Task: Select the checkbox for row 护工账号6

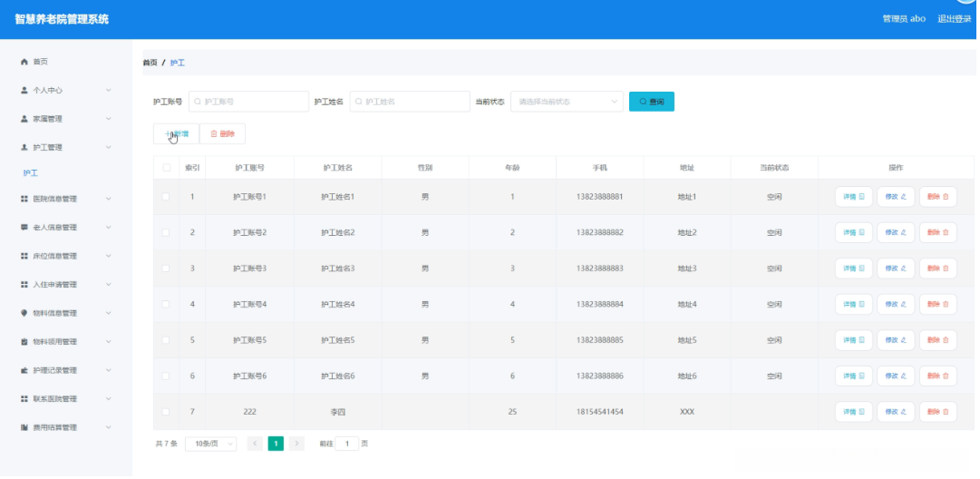Action: pyautogui.click(x=166, y=376)
